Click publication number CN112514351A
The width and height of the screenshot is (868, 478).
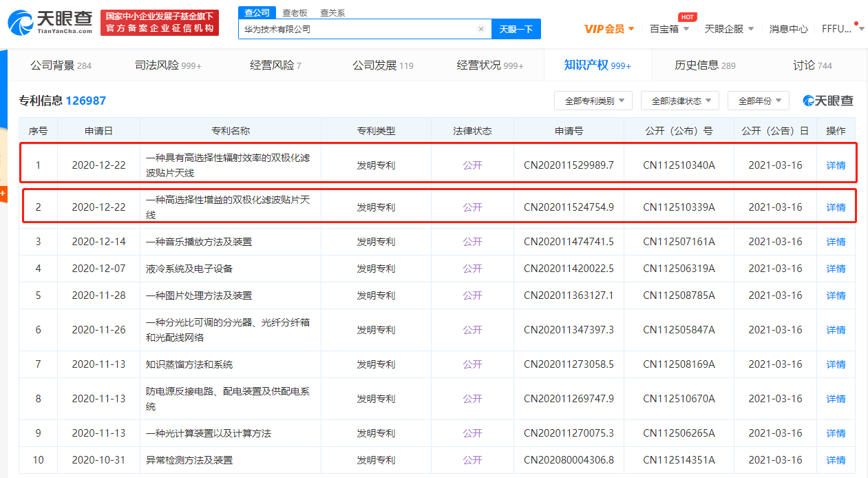tap(679, 460)
